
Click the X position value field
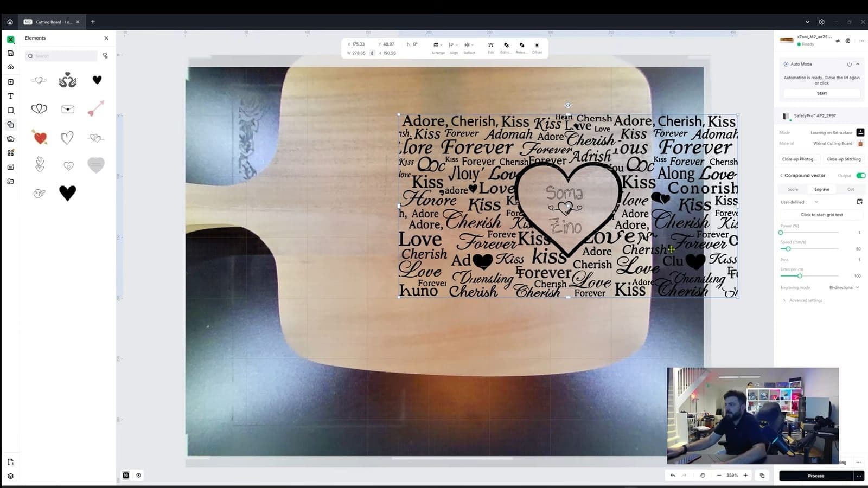pyautogui.click(x=358, y=44)
